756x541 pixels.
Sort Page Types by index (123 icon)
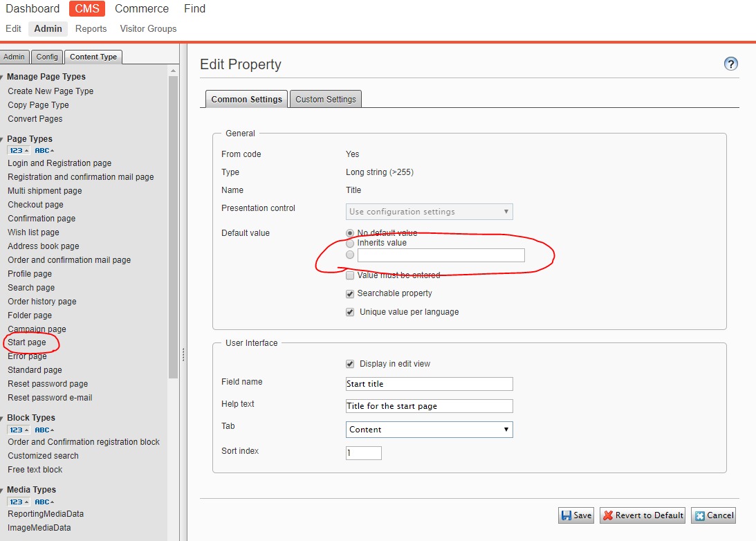pyautogui.click(x=19, y=151)
